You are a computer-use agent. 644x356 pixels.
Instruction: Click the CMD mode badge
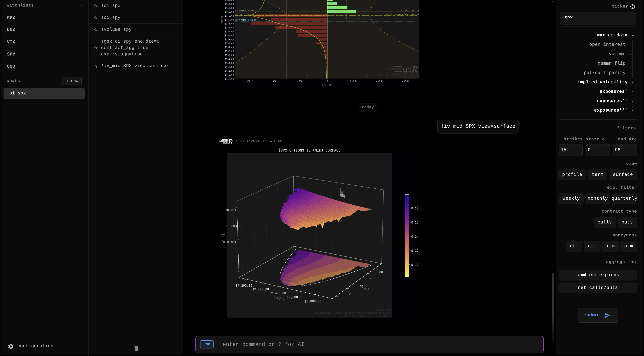pos(207,344)
